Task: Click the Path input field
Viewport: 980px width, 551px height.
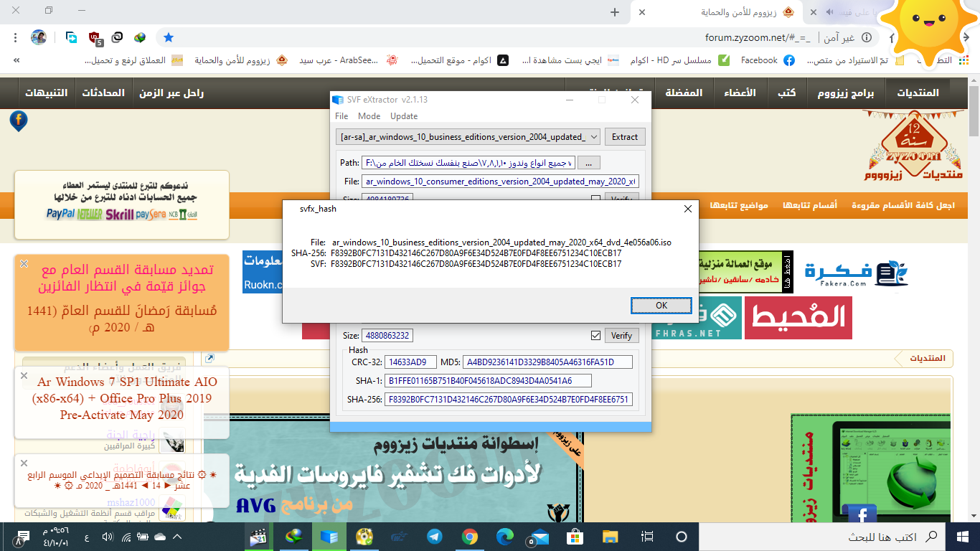Action: tap(468, 163)
